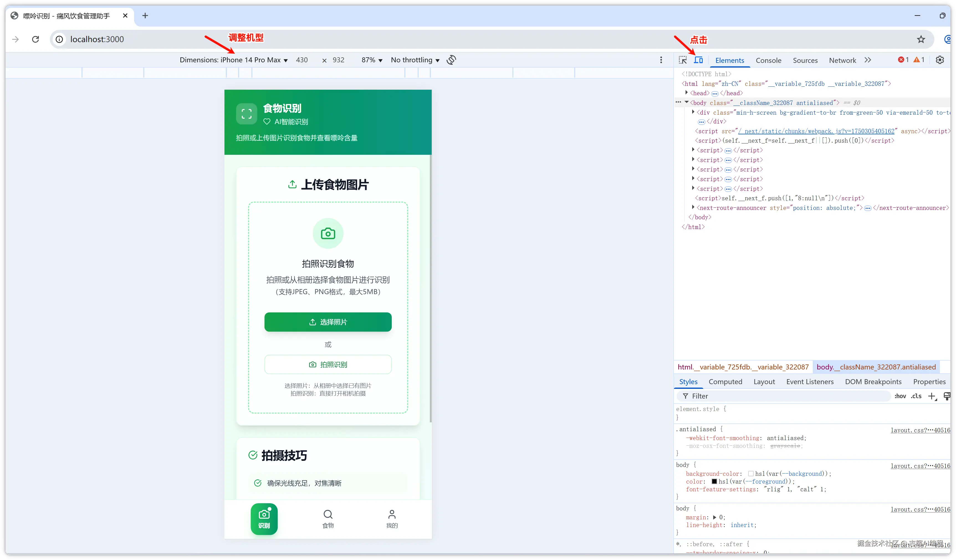956x560 pixels.
Task: Click the green 选择照片 button
Action: coord(328,322)
